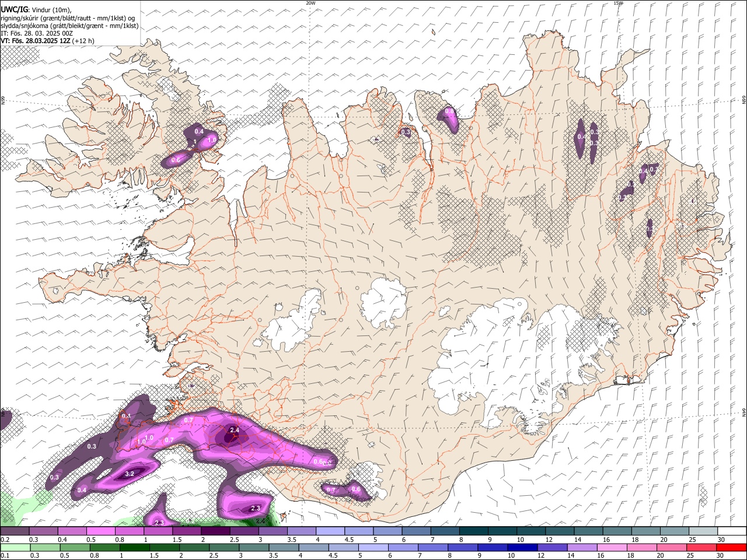Image resolution: width=747 pixels, height=560 pixels.
Task: Click the 'UWC/IG: Vindur (10m),' title text
Action: click(x=36, y=10)
